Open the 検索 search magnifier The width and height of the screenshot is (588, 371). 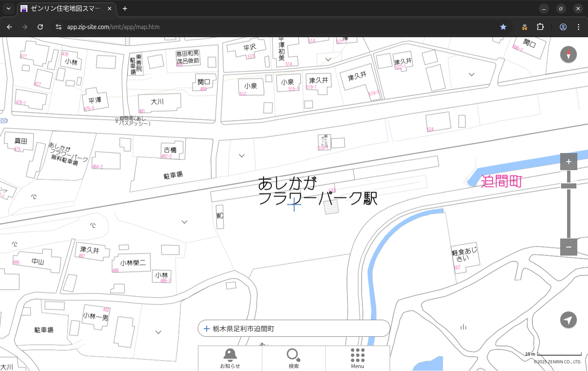coord(294,358)
